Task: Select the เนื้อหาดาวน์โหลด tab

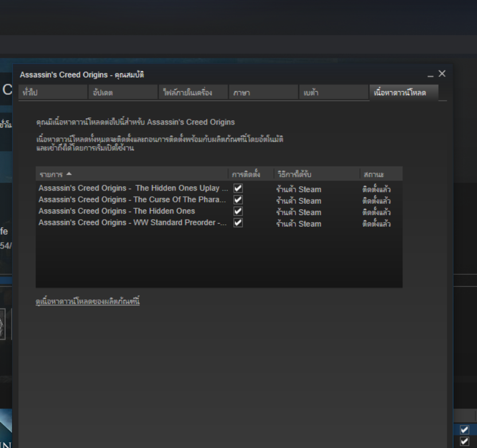Action: tap(404, 92)
